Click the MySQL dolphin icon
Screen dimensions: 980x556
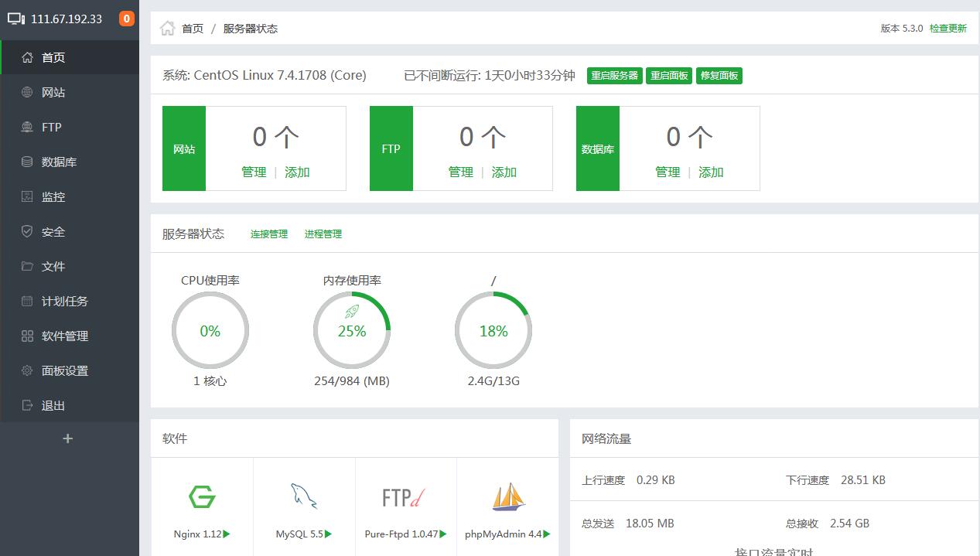302,497
